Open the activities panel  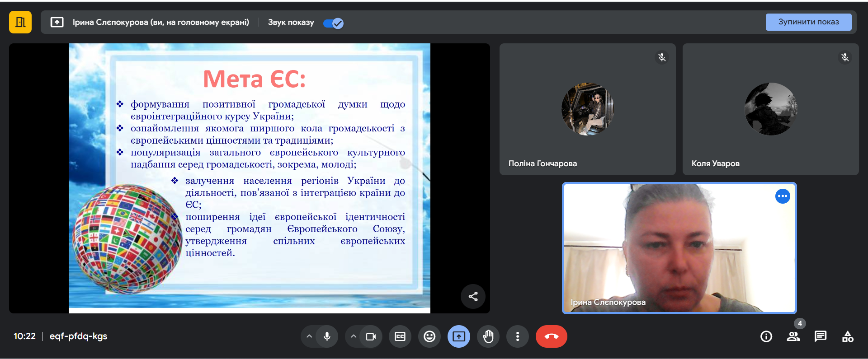(x=848, y=336)
